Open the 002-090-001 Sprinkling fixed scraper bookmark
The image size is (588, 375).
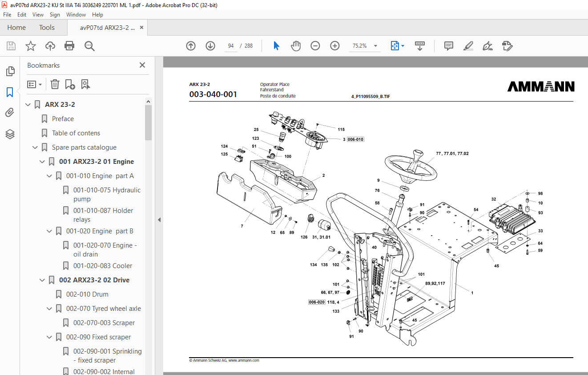click(108, 356)
